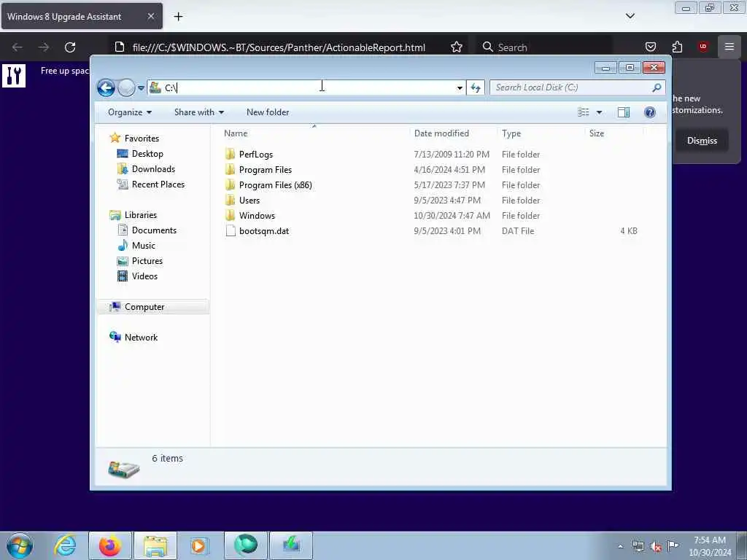Screen dimensions: 747x560
Task: Show hidden tray icons arrow
Action: click(620, 546)
